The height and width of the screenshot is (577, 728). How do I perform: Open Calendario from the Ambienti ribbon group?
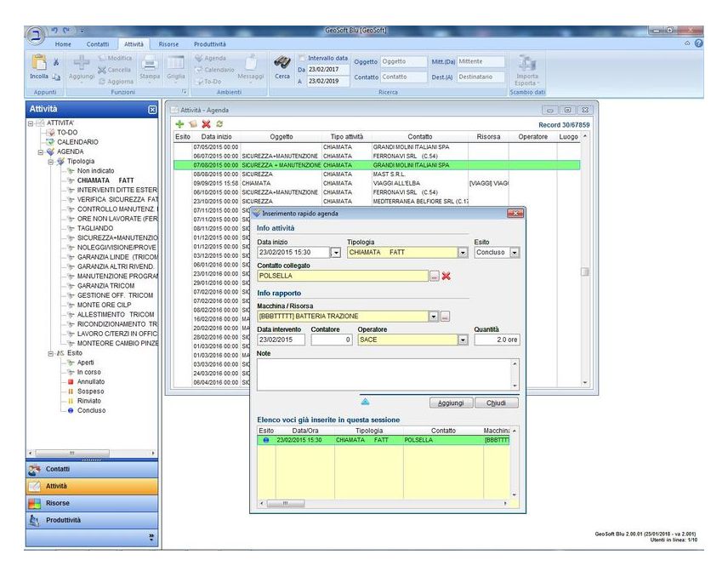(x=215, y=70)
